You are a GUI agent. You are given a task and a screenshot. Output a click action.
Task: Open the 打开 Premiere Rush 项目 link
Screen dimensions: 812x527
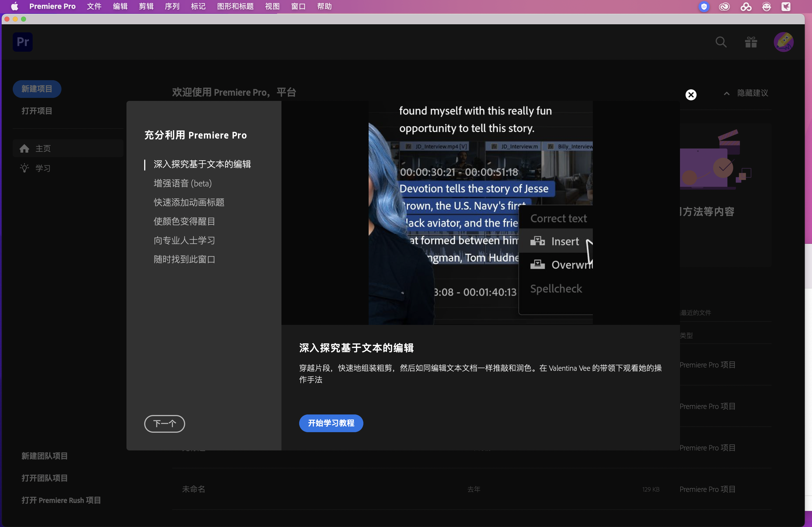click(61, 500)
